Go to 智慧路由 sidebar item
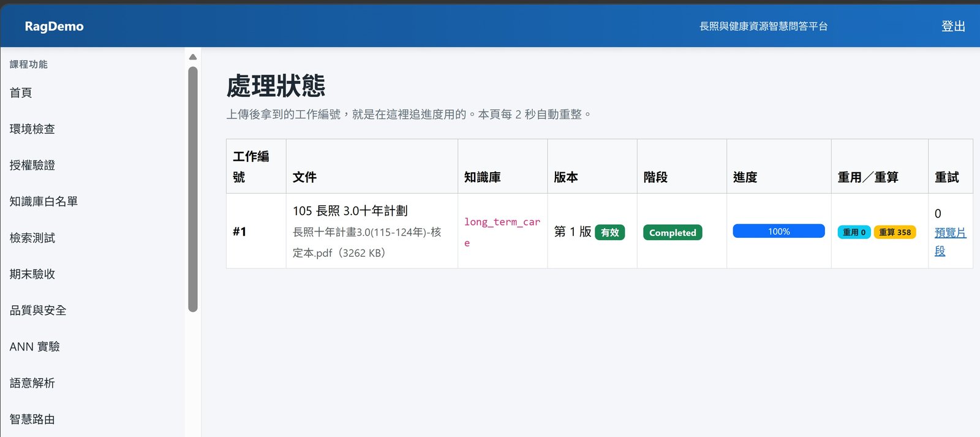This screenshot has height=437, width=980. coord(32,419)
